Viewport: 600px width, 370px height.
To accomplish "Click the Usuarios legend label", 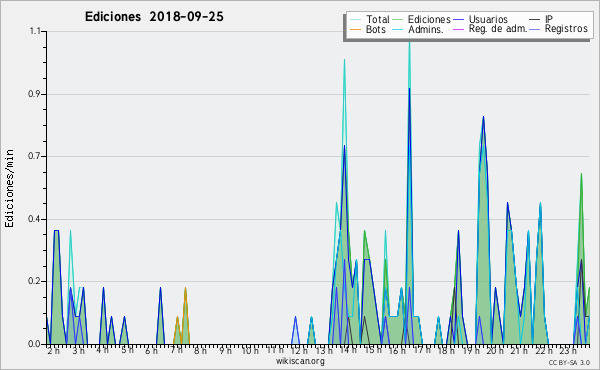I will (x=488, y=19).
